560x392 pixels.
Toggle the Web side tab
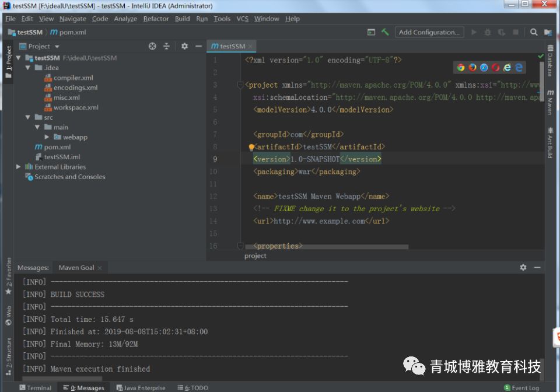[x=9, y=316]
